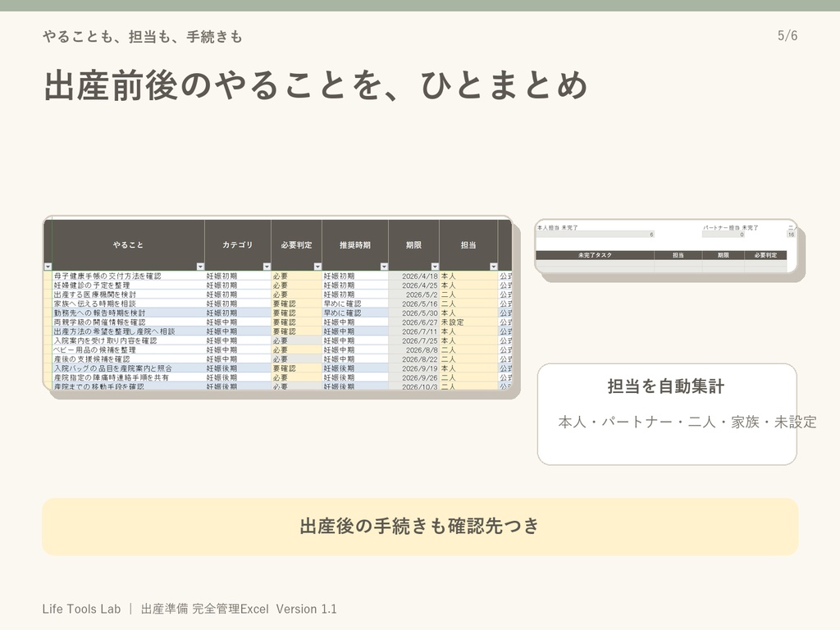The width and height of the screenshot is (840, 630).
Task: Click the ベビー用品の候補を整理 task cell
Action: (128, 349)
